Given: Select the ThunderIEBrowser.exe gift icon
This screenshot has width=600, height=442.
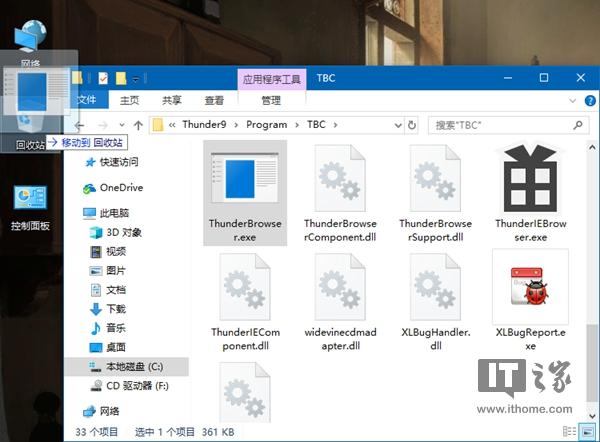Looking at the screenshot, I should pos(530,178).
